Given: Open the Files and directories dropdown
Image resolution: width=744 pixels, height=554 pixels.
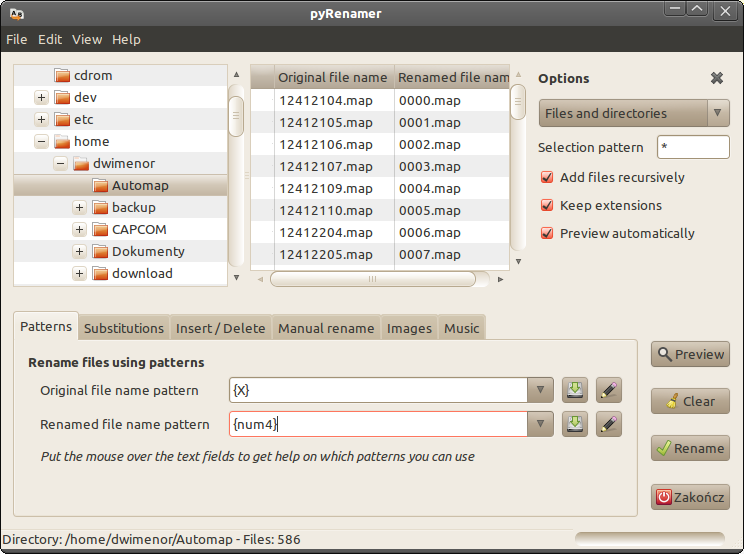Looking at the screenshot, I should click(x=634, y=113).
